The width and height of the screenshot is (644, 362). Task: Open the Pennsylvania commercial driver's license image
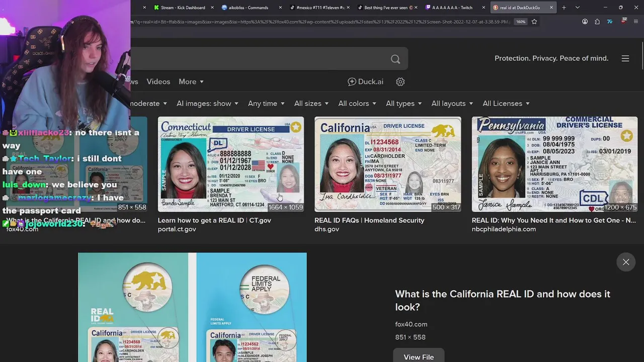click(554, 164)
